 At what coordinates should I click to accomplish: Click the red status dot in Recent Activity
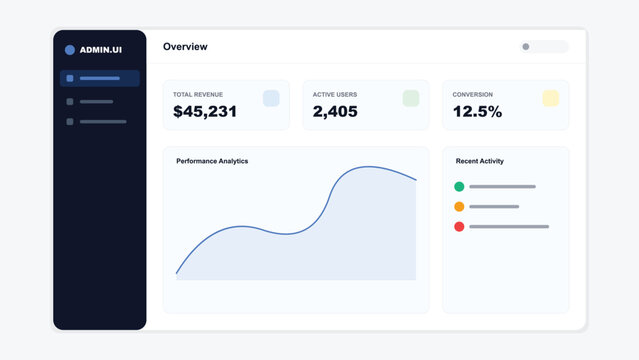tap(459, 226)
